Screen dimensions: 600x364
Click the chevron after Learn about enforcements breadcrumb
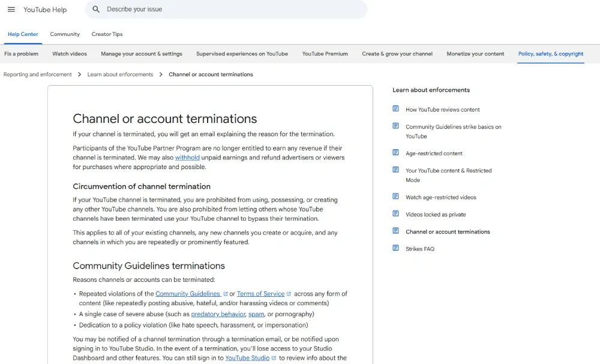[161, 74]
